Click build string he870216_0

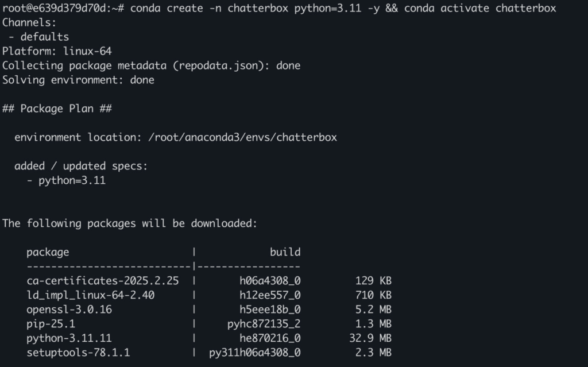(270, 338)
